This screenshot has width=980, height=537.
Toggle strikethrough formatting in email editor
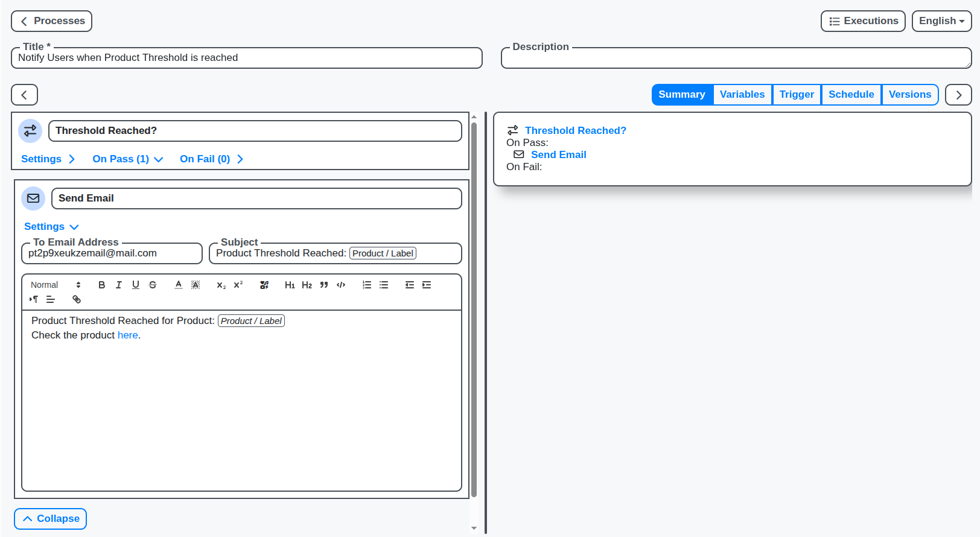click(x=153, y=285)
